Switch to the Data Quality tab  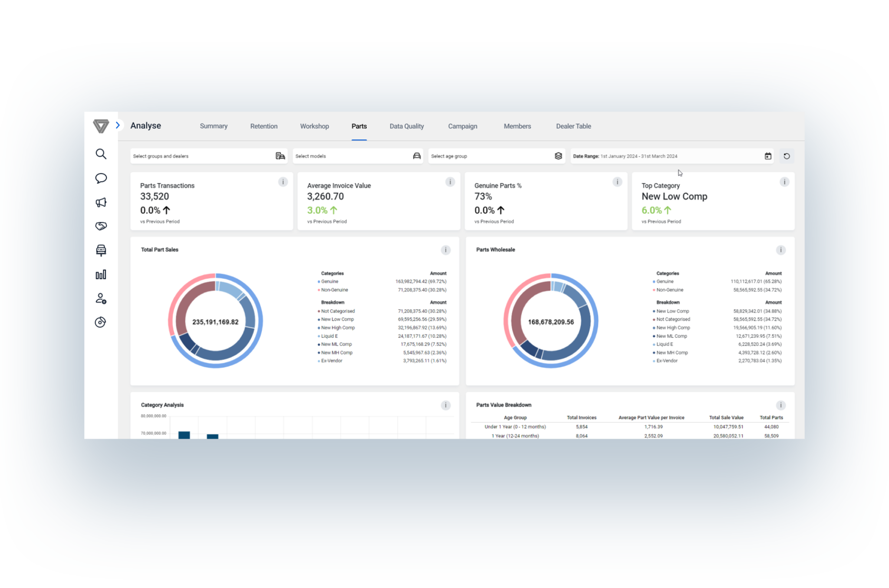(x=406, y=126)
